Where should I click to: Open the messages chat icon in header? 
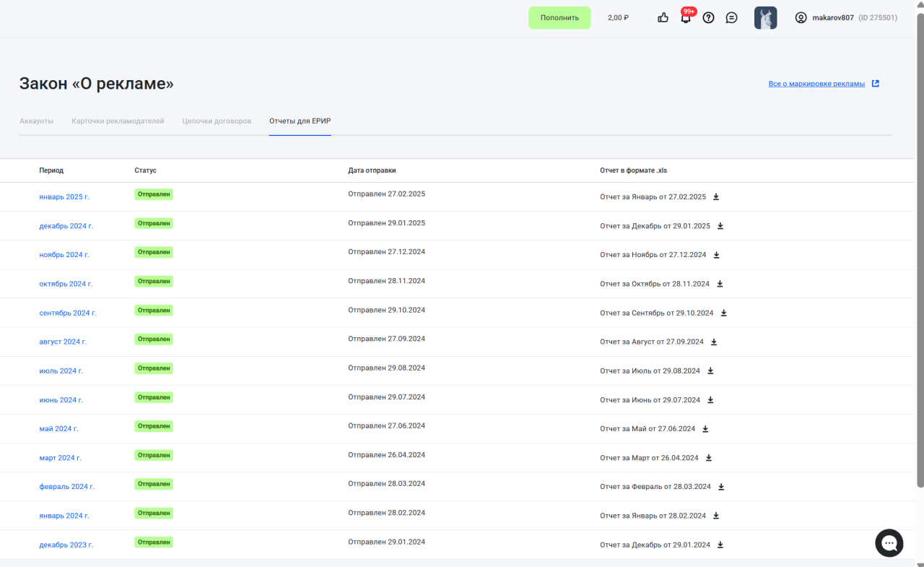pyautogui.click(x=731, y=18)
